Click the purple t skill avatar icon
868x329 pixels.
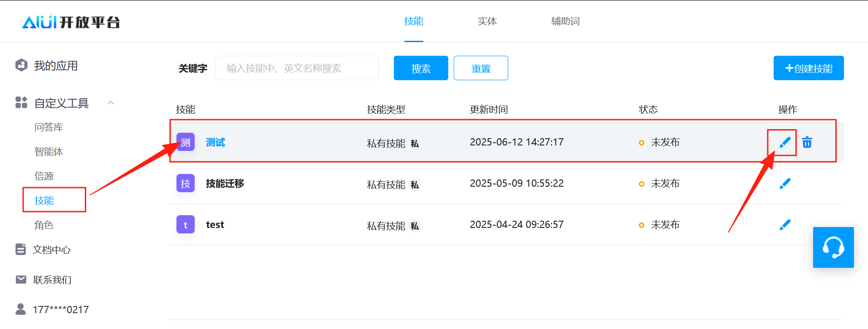(186, 225)
